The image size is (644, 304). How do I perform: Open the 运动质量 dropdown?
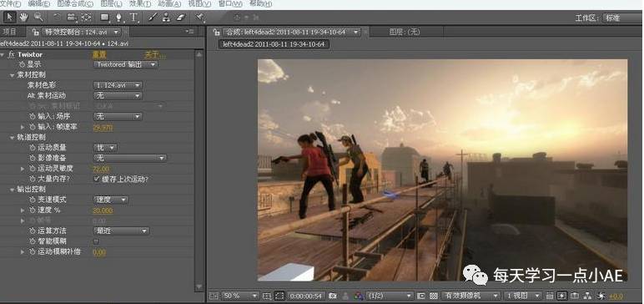tap(105, 147)
